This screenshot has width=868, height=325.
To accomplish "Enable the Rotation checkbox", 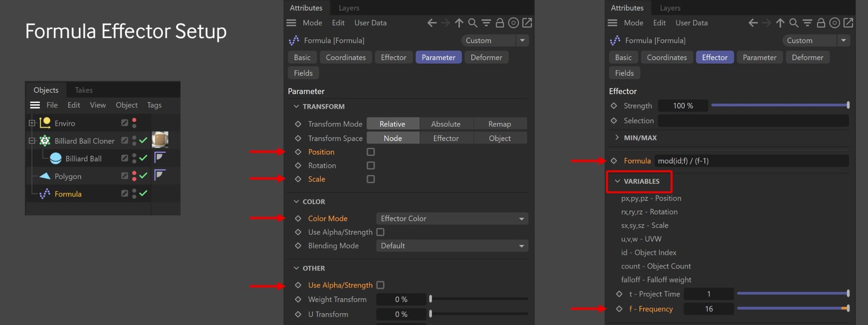I will click(371, 165).
